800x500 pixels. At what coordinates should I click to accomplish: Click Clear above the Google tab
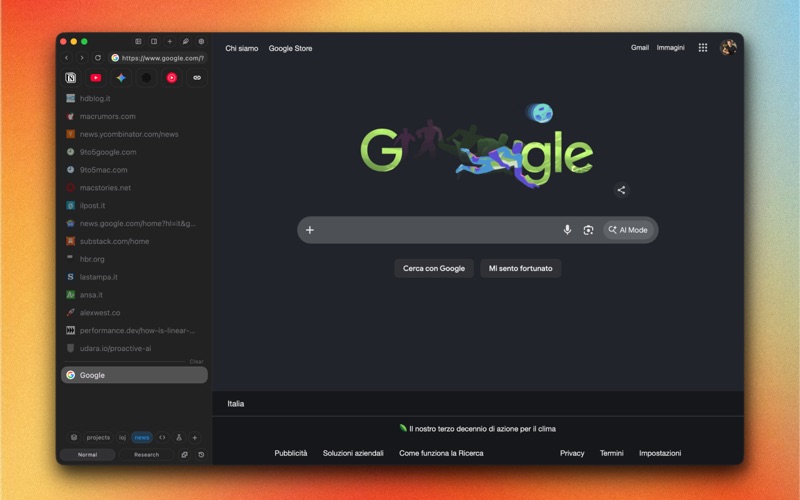coord(196,361)
